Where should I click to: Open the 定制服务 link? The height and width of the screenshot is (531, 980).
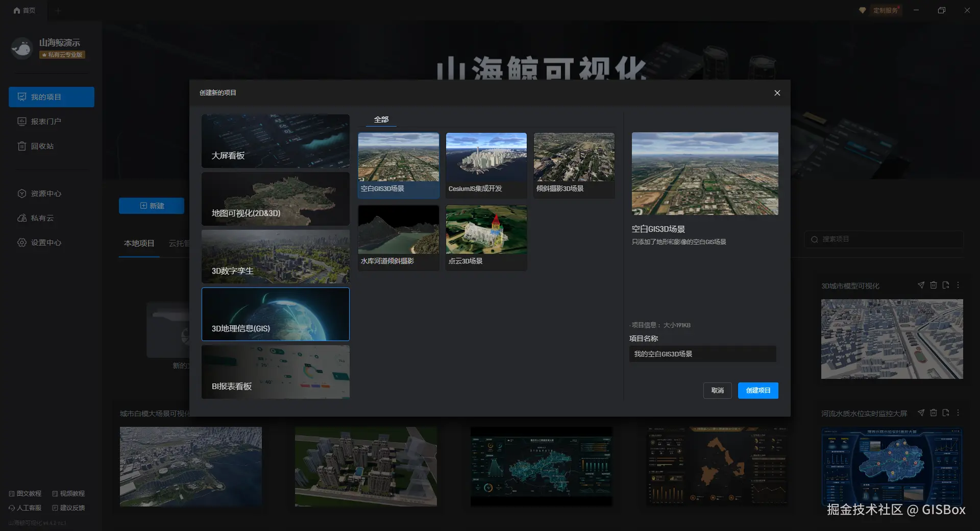tap(886, 10)
